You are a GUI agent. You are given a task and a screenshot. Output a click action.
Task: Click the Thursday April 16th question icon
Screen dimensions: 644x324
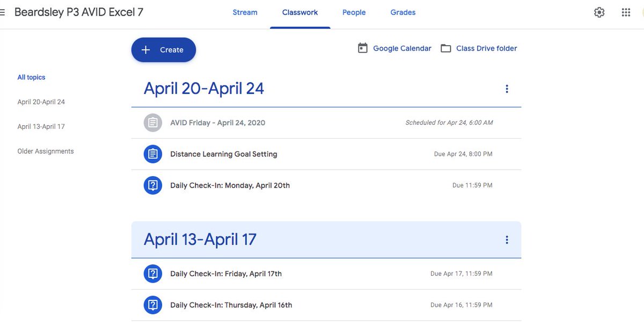point(153,305)
